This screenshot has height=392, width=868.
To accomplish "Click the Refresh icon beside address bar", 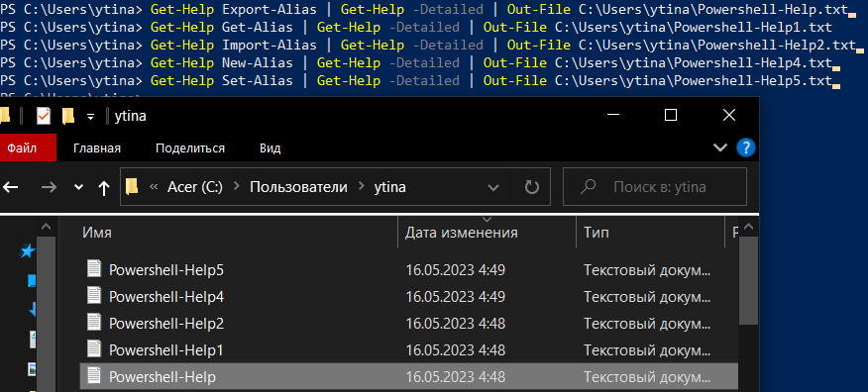I will (531, 187).
